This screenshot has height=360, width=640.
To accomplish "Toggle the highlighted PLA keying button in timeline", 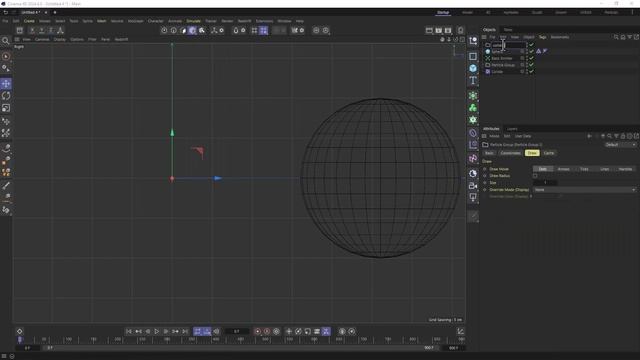I will pyautogui.click(x=326, y=331).
